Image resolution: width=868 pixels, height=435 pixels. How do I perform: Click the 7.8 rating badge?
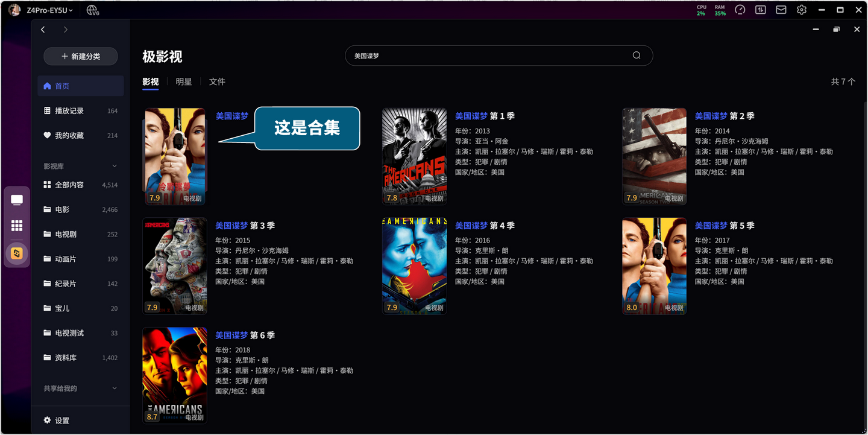point(392,198)
